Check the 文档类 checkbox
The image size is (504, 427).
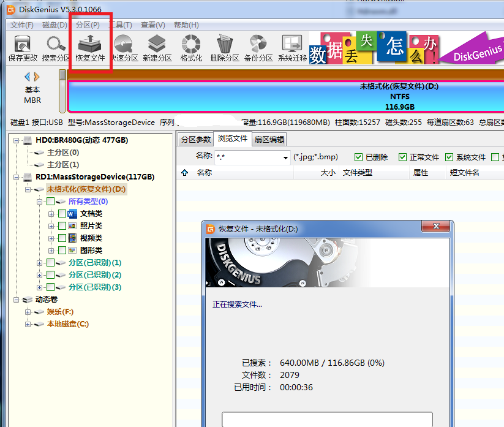pos(62,214)
